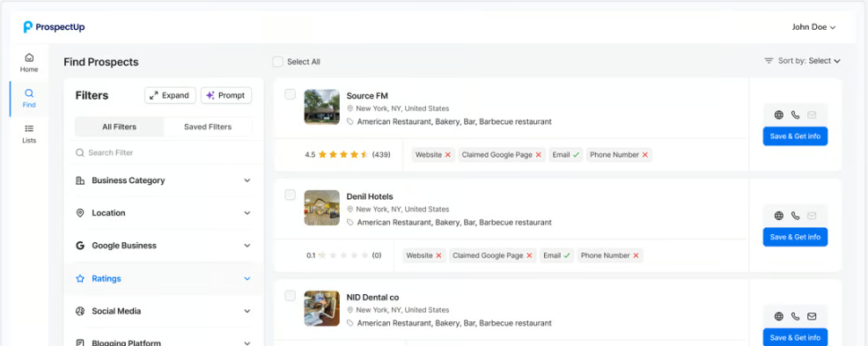Open the Lists sidebar item
The height and width of the screenshot is (346, 868).
(x=29, y=134)
